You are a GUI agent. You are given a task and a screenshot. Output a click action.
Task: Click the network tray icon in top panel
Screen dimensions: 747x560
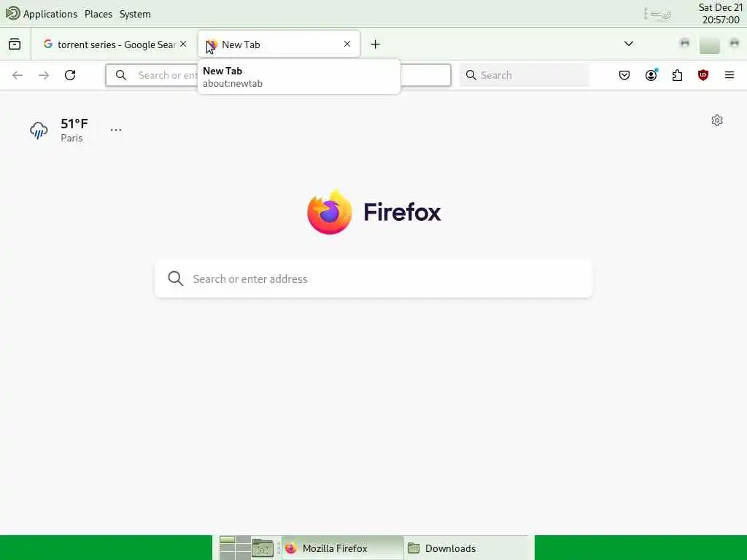click(660, 15)
